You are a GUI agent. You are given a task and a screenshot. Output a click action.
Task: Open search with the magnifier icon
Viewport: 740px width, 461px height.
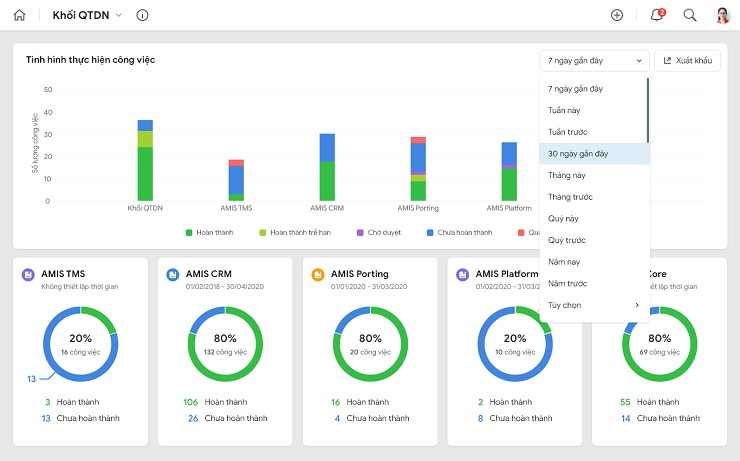pos(690,15)
